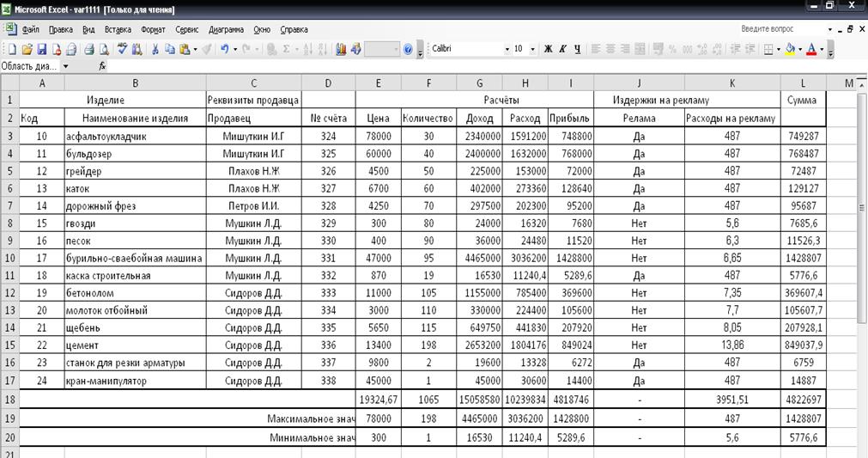Image resolution: width=868 pixels, height=458 pixels.
Task: Click the AutoSum sigma icon
Action: coord(286,49)
